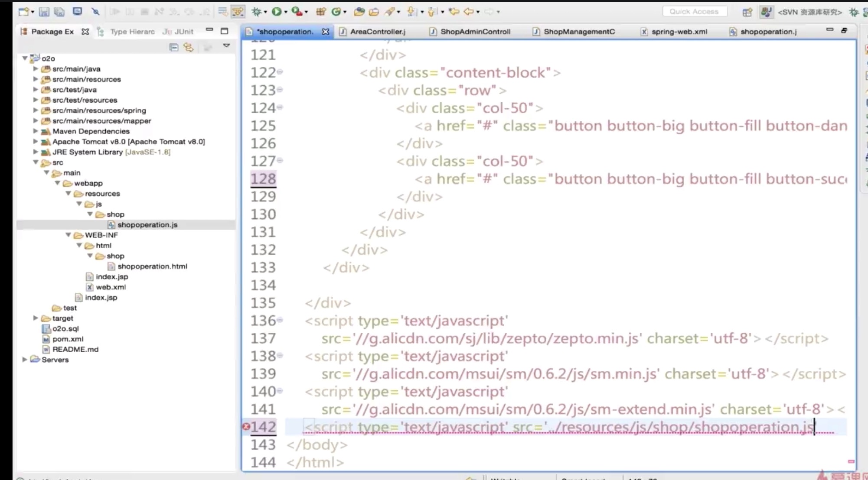This screenshot has width=868, height=480.
Task: Click the Run Last Tool icon
Action: coord(297,12)
